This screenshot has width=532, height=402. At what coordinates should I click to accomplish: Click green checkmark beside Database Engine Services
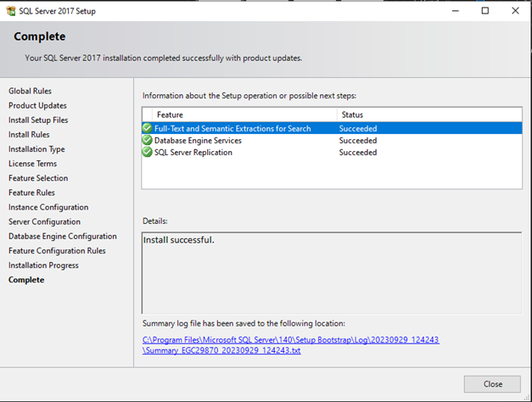148,141
